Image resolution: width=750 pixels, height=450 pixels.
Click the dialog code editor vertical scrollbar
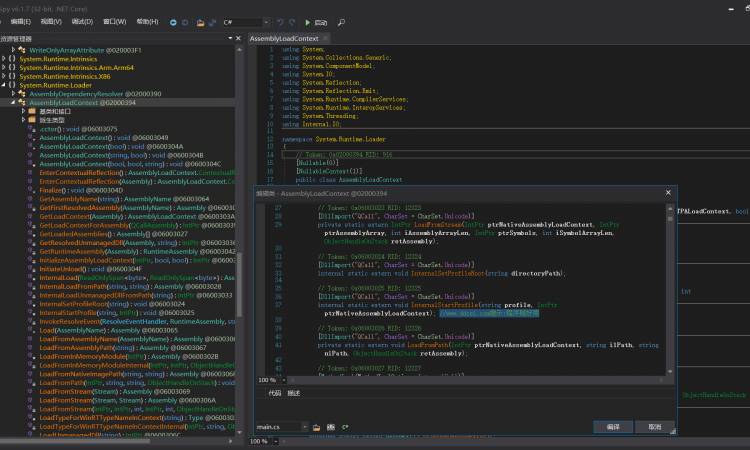[x=670, y=290]
